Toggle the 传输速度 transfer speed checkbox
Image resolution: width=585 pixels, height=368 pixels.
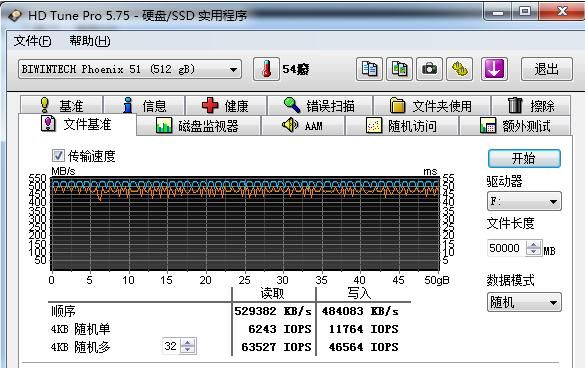pyautogui.click(x=58, y=156)
